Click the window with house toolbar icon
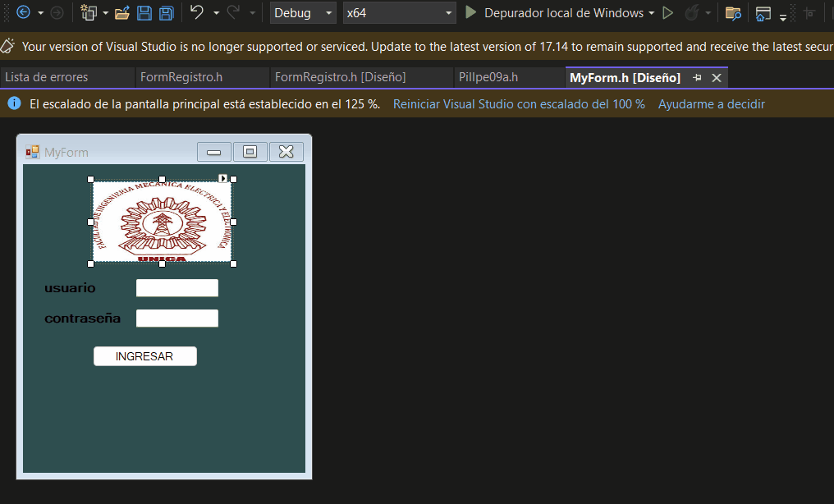 coord(763,13)
